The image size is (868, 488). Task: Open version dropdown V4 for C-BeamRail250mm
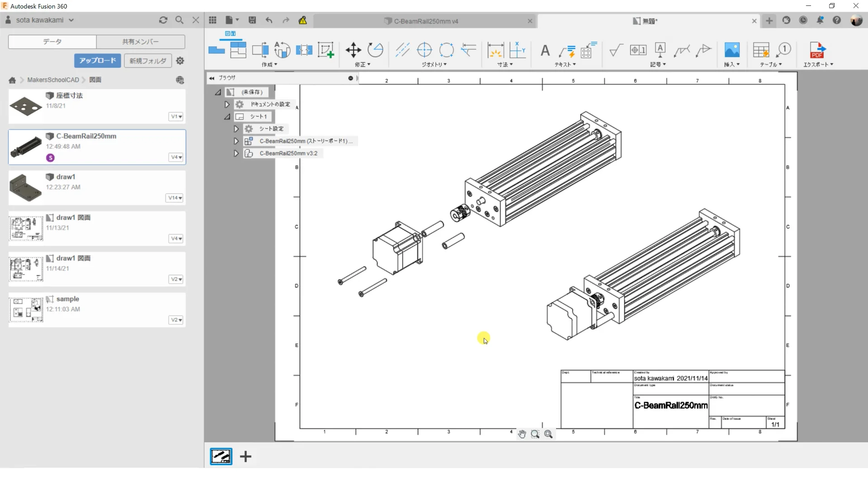coord(176,157)
